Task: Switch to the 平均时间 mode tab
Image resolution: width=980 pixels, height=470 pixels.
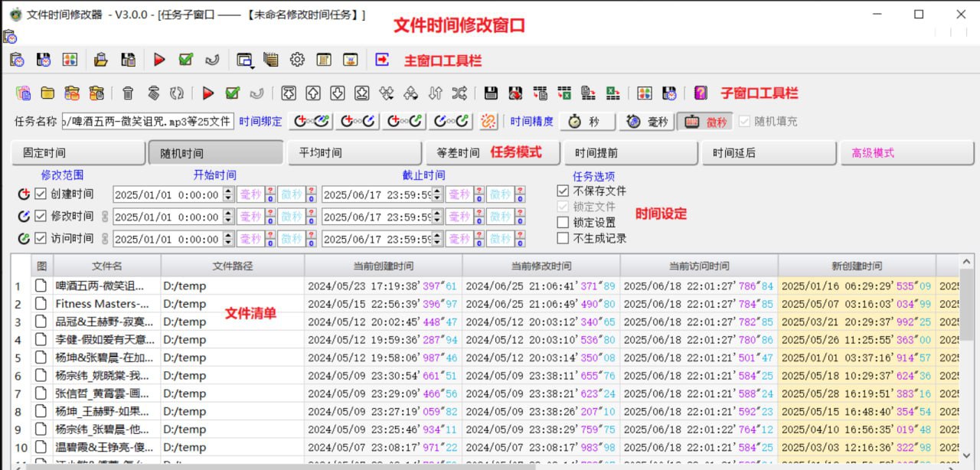Action: pyautogui.click(x=354, y=152)
